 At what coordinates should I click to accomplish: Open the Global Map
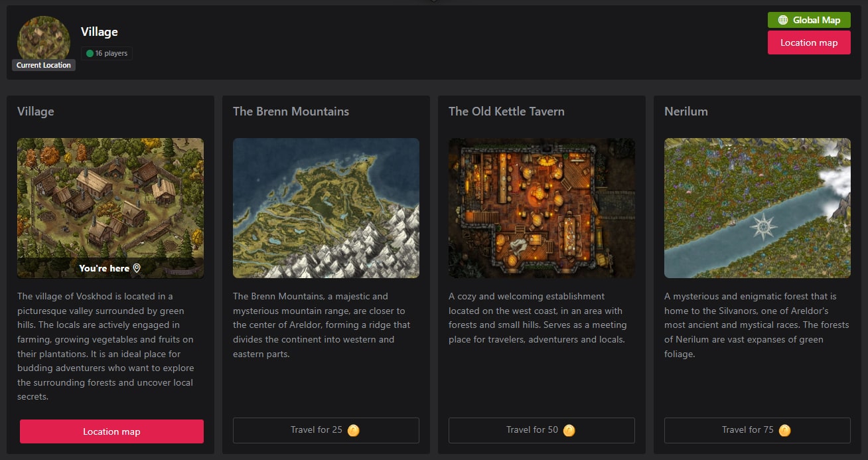coord(809,20)
